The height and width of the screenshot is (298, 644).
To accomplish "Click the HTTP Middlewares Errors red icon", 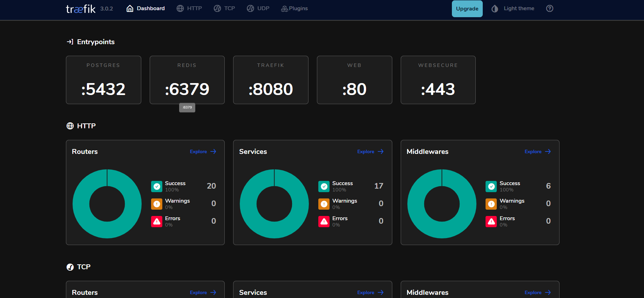I will (x=491, y=222).
